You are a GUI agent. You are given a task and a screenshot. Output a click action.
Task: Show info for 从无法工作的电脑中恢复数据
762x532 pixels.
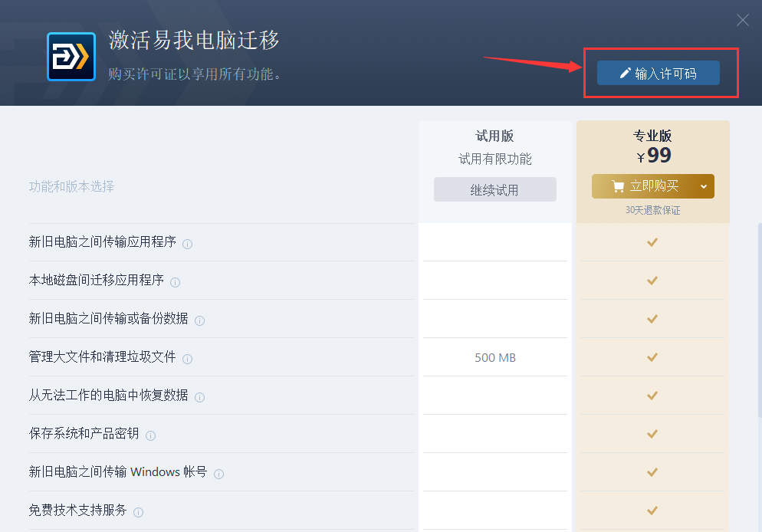pos(199,397)
